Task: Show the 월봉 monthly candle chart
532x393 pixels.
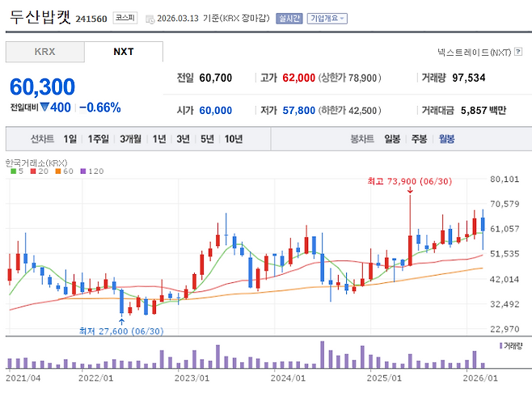Action: pos(446,139)
